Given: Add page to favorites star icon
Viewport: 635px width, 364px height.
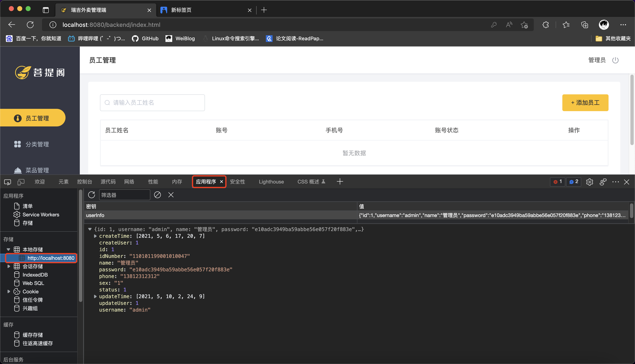Looking at the screenshot, I should coord(524,25).
